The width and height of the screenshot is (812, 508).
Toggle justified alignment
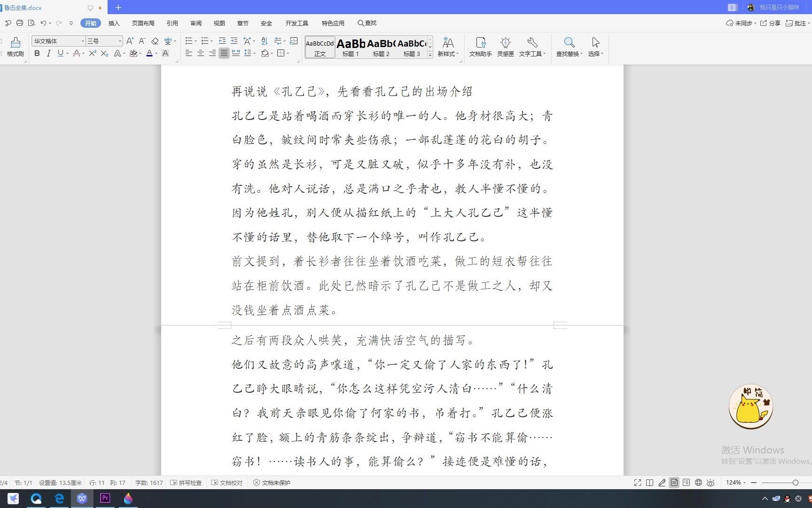pyautogui.click(x=224, y=53)
